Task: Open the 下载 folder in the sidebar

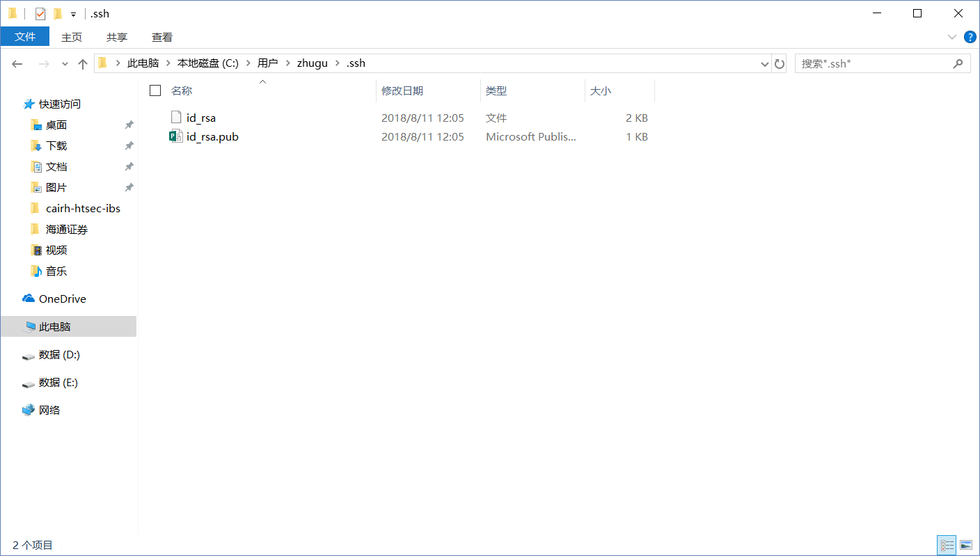Action: click(x=56, y=145)
